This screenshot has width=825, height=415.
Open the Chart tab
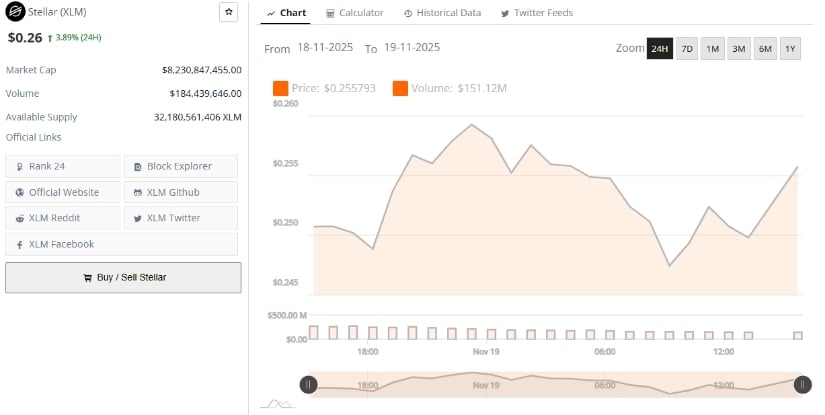click(x=287, y=13)
